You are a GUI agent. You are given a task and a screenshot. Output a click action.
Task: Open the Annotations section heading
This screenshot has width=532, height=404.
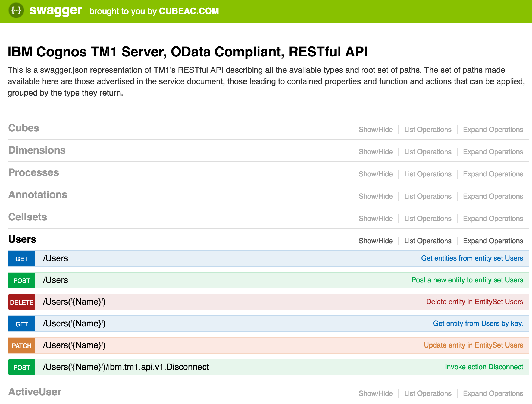[x=38, y=195]
